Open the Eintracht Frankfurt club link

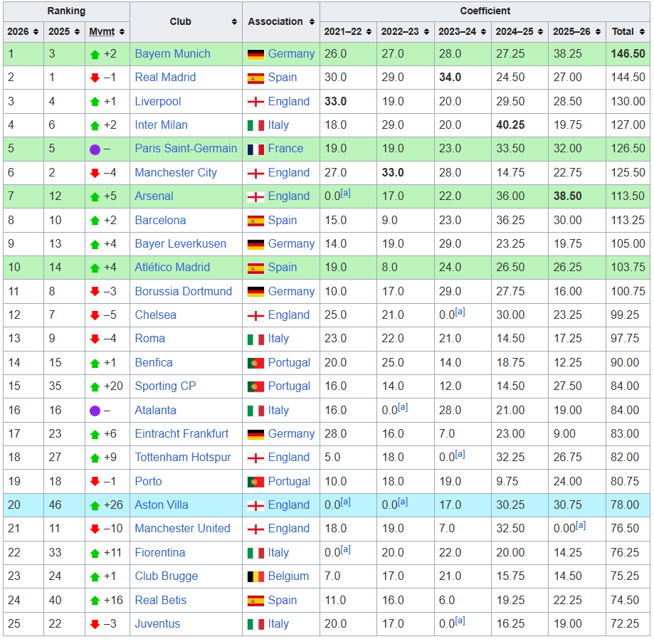click(181, 434)
